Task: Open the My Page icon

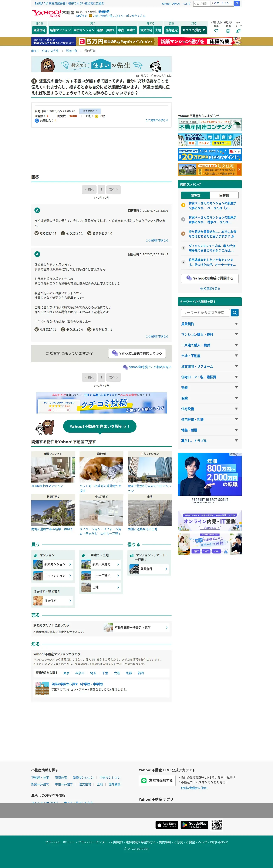Action: 238,31
